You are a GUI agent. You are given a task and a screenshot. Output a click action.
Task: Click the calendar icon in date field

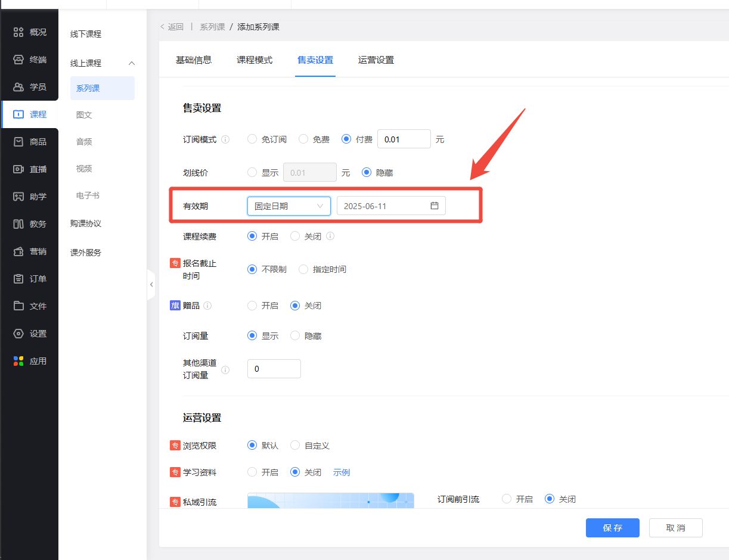point(435,206)
